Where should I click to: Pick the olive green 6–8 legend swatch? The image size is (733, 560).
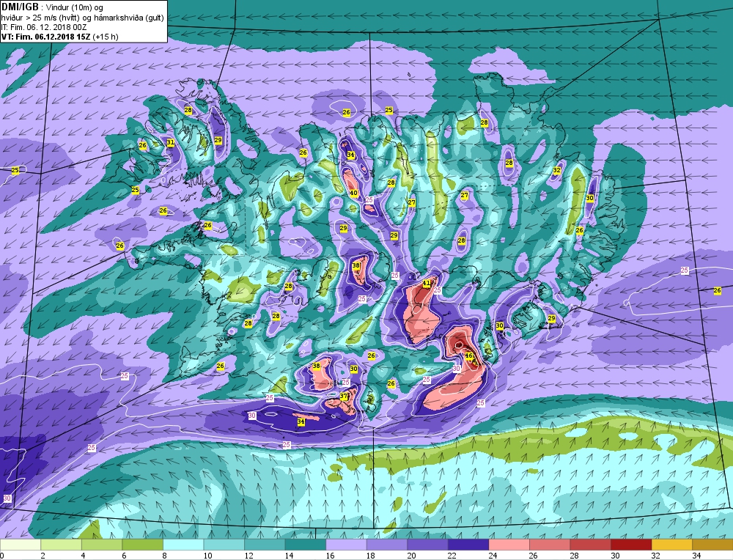coord(143,545)
